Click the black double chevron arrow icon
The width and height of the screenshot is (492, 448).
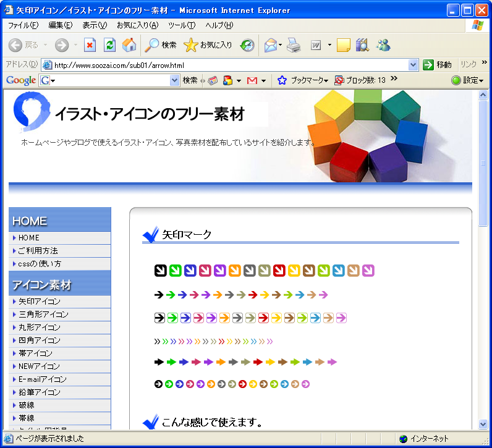(x=157, y=341)
